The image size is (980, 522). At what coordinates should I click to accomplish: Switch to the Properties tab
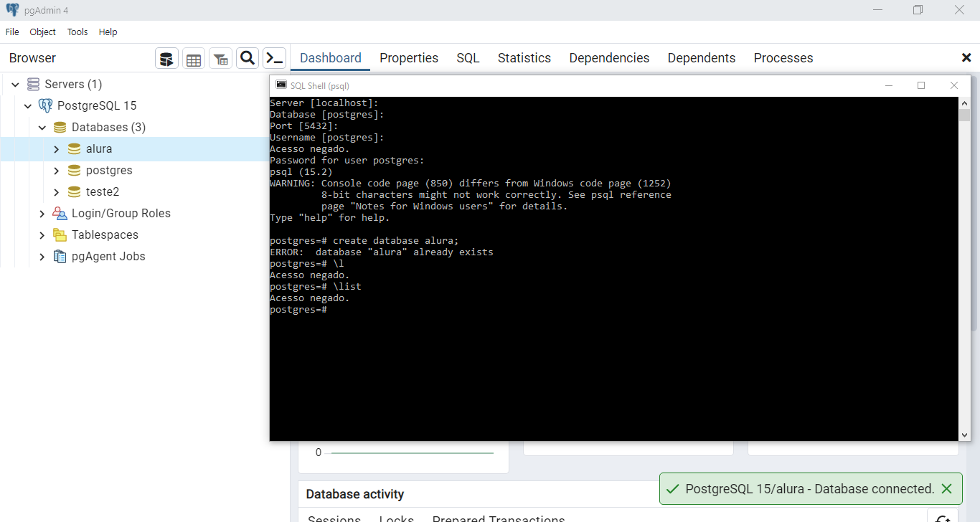click(x=409, y=58)
